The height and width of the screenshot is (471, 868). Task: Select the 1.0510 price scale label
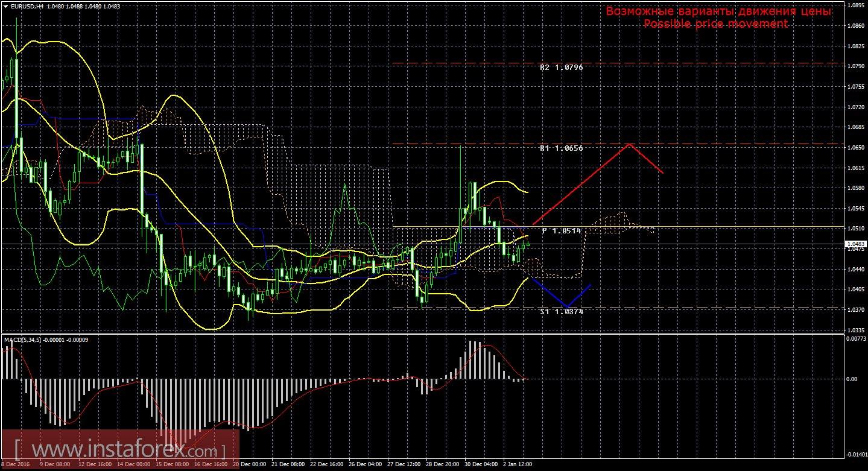coord(856,229)
